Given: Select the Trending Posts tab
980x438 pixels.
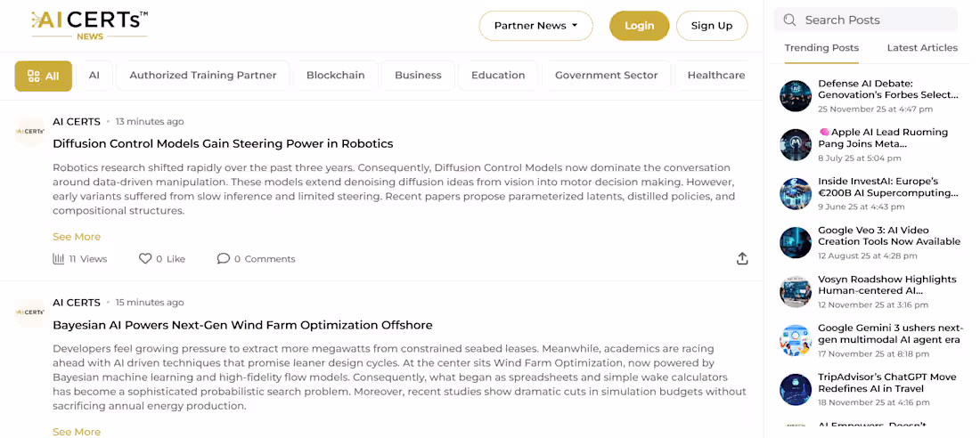Looking at the screenshot, I should point(821,47).
